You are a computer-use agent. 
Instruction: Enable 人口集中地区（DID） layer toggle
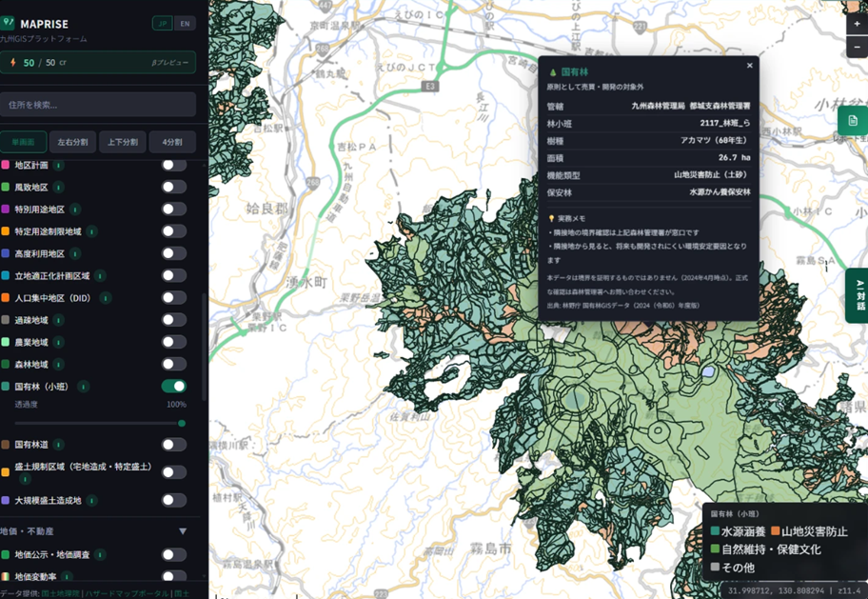[174, 298]
